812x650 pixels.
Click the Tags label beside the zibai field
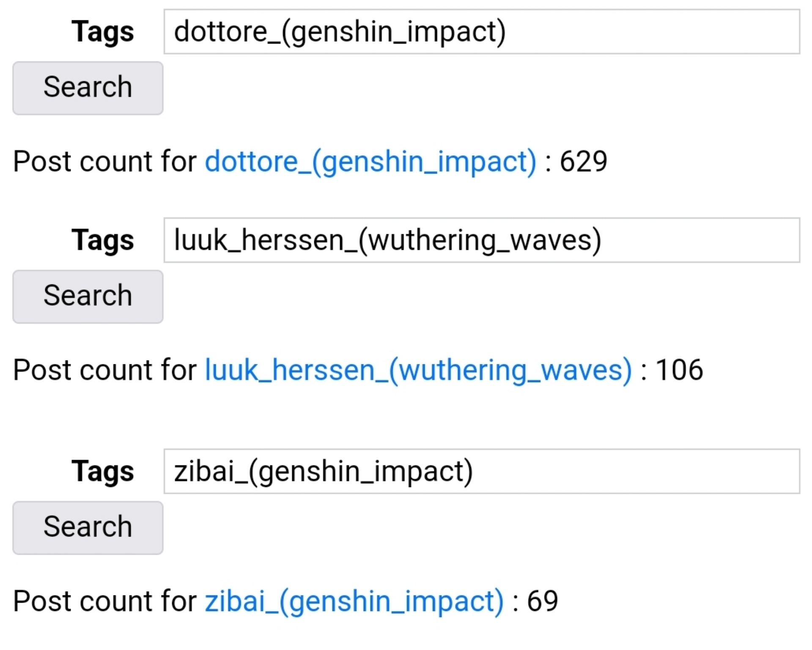103,472
